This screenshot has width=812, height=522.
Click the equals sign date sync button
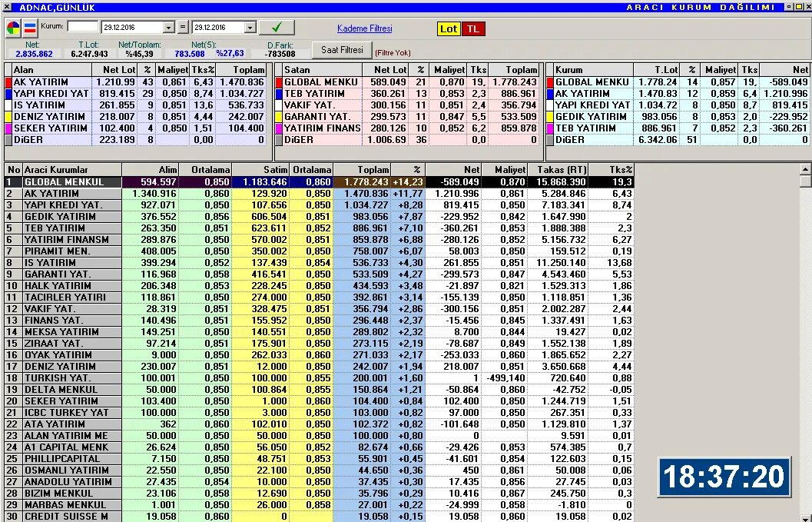[x=183, y=27]
